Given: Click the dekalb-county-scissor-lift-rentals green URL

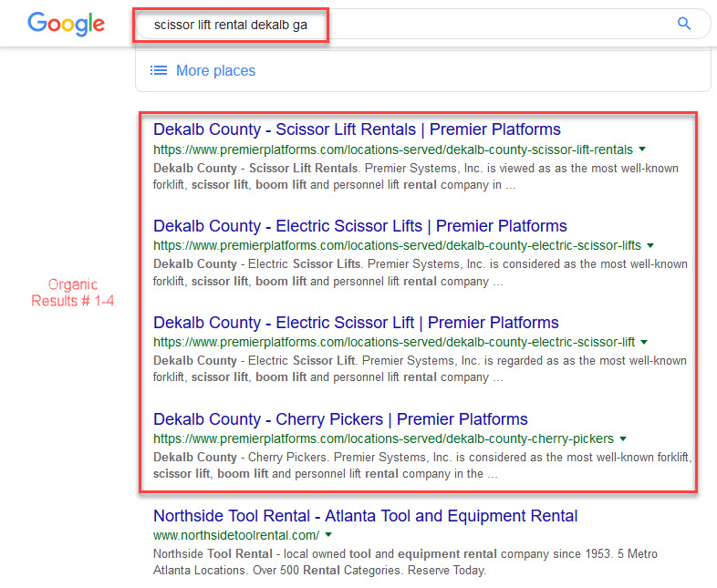Looking at the screenshot, I should tap(393, 150).
